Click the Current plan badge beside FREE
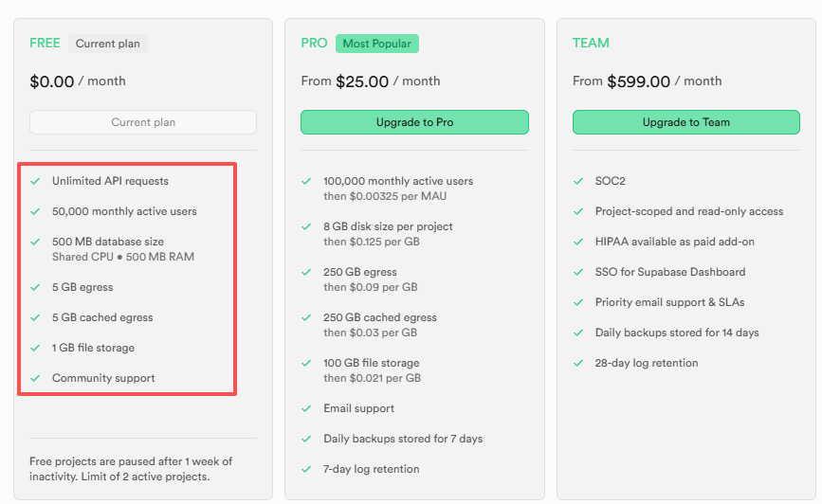Screen dimensions: 822x504 [x=108, y=44]
